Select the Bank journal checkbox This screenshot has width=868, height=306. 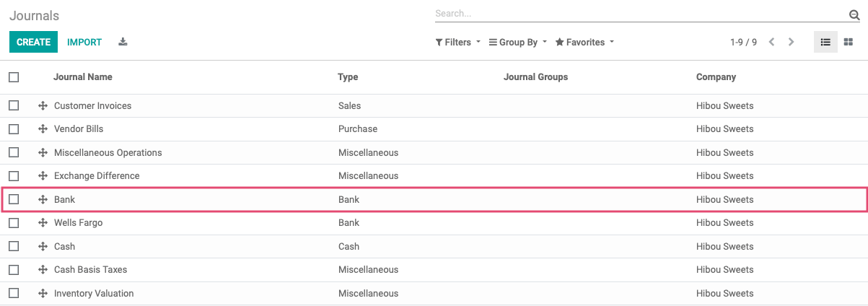(x=14, y=199)
